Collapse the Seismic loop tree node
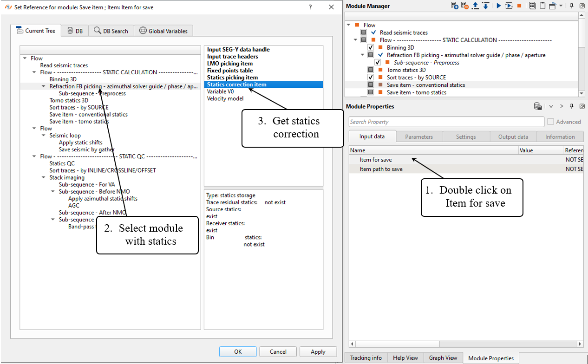The image size is (588, 364). (x=44, y=136)
